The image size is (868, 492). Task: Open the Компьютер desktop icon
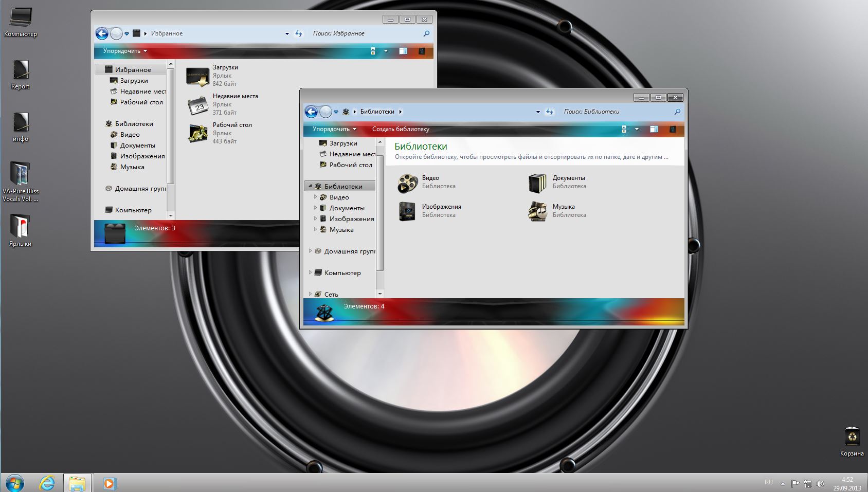point(21,22)
